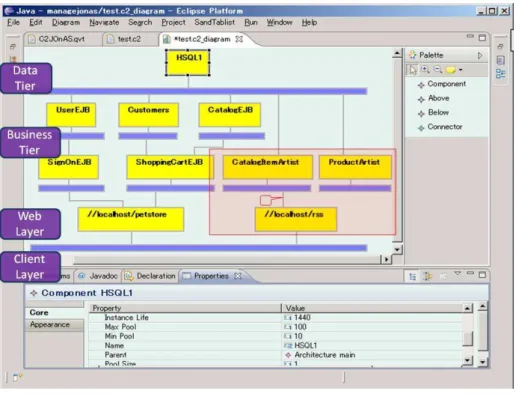This screenshot has height=394, width=516.
Task: Select the ShoppingCartEJB component box
Action: click(170, 167)
